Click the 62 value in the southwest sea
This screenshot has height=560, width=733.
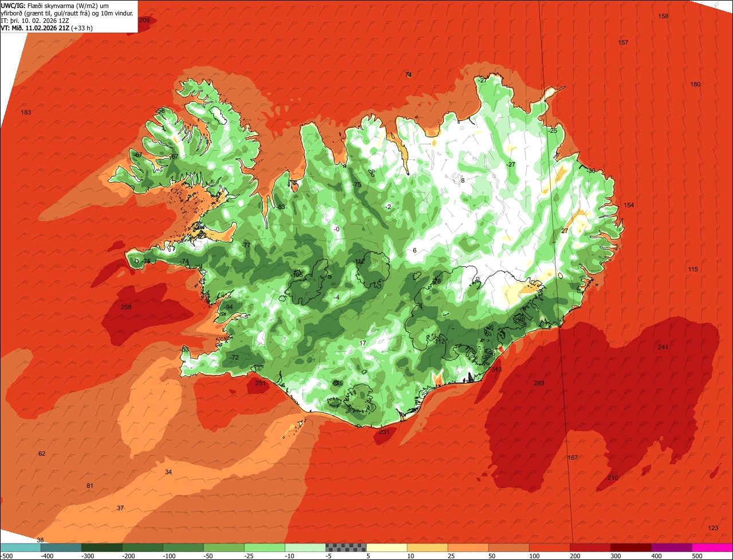tap(42, 453)
